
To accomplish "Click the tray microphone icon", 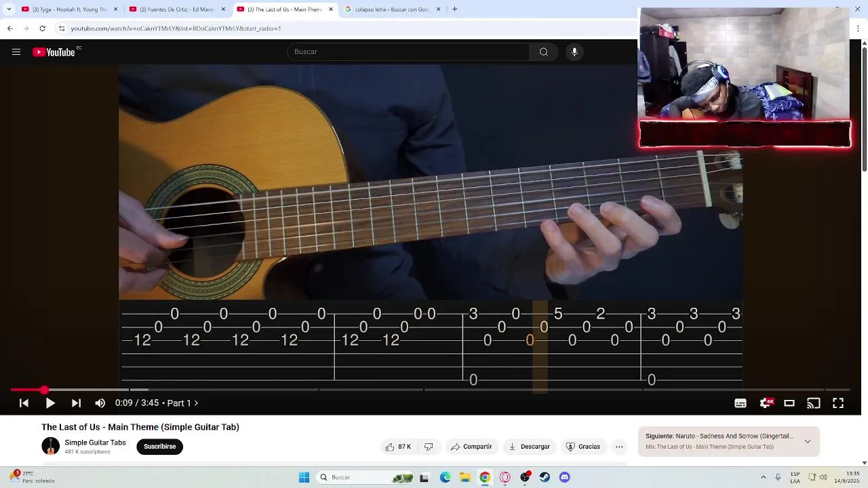I will coord(778,477).
